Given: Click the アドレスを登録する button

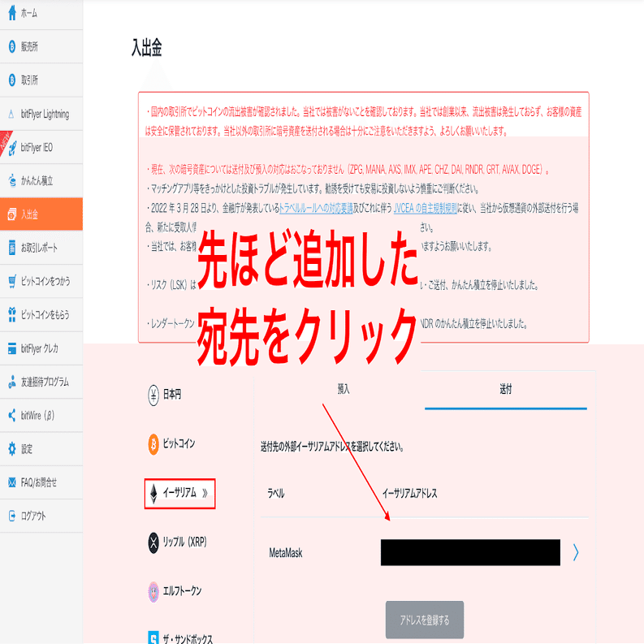Looking at the screenshot, I should coord(424,620).
